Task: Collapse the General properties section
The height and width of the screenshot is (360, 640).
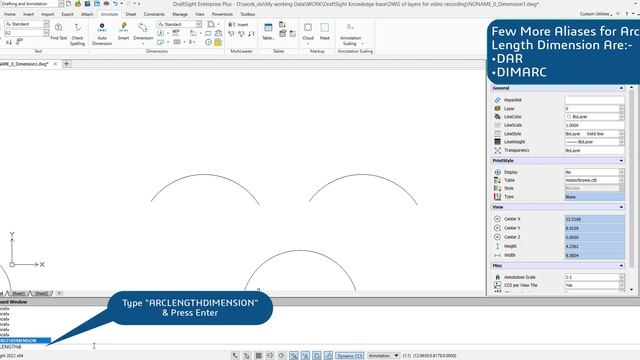Action: [x=621, y=88]
